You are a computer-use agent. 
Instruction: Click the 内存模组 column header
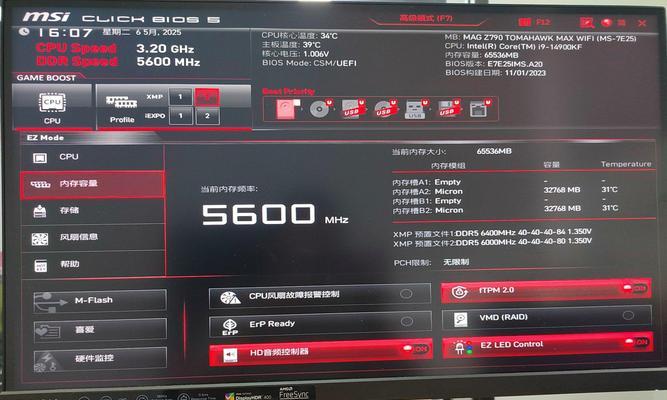pos(448,166)
